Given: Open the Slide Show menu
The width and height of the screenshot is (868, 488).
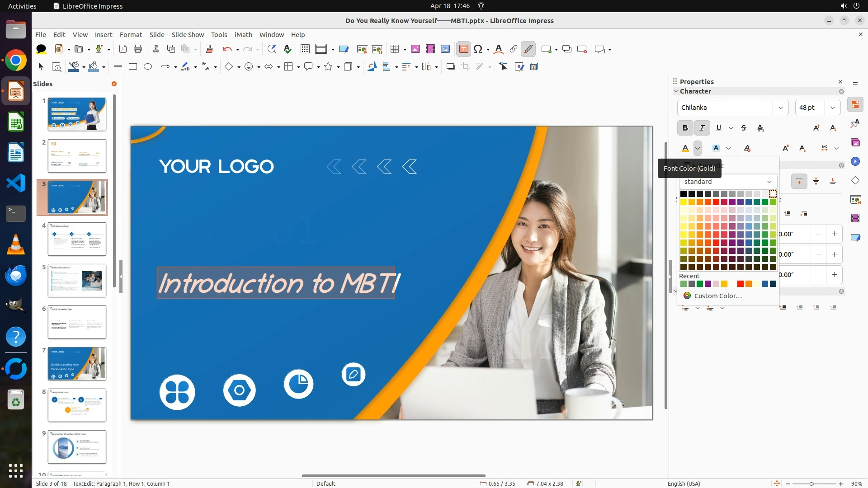Looking at the screenshot, I should pos(188,35).
